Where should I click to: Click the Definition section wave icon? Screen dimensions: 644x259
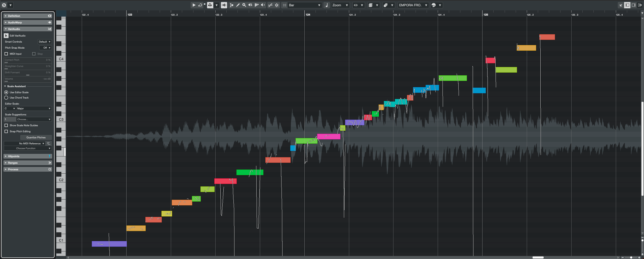50,16
